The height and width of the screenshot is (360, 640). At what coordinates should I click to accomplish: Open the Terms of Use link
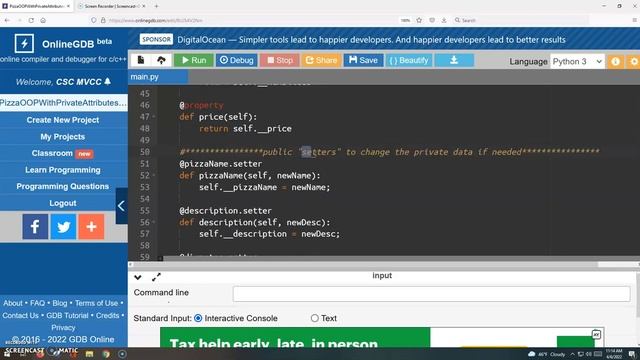click(x=96, y=303)
